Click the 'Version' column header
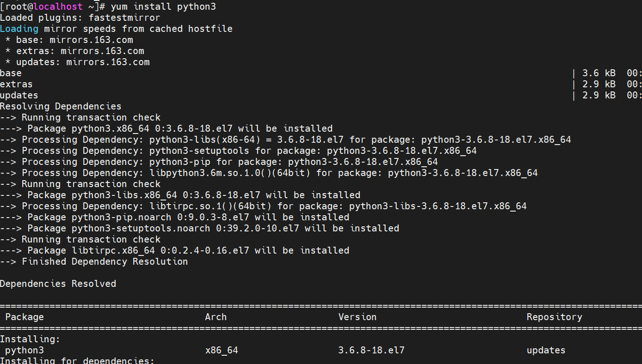Viewport: 642px width, 364px height. (x=357, y=317)
